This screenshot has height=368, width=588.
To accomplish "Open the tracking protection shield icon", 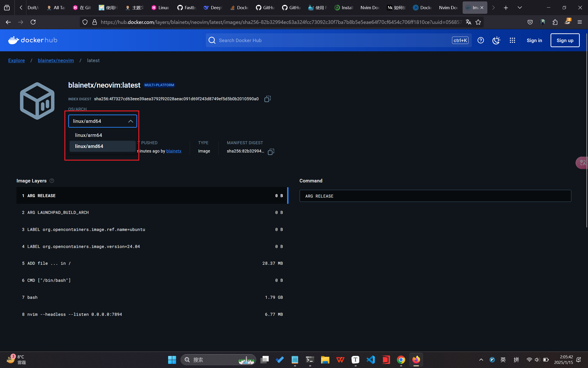I will coord(85,22).
